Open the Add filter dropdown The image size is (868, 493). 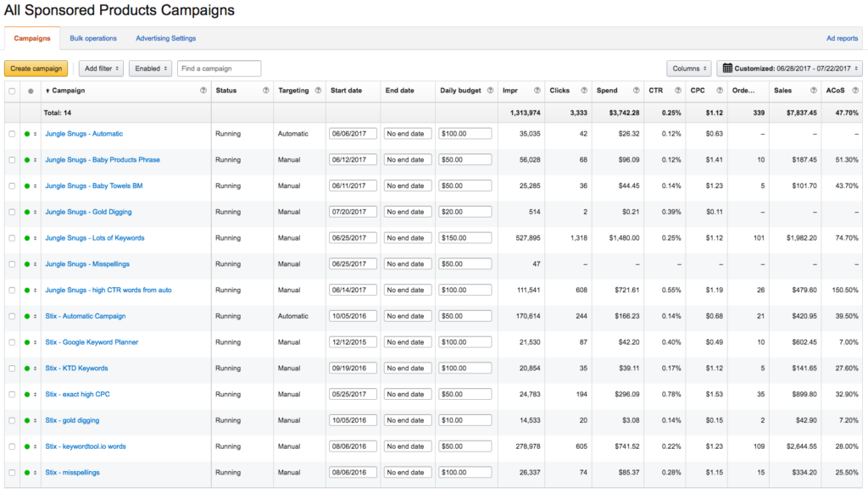pyautogui.click(x=101, y=69)
